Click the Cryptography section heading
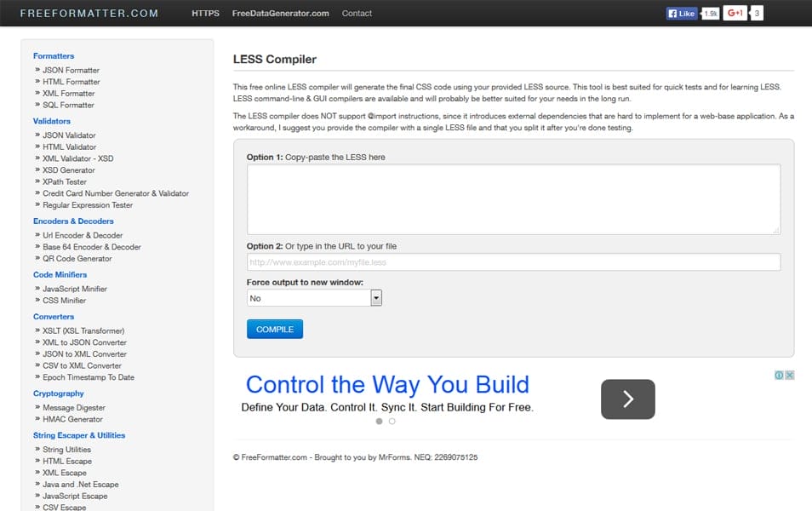This screenshot has width=812, height=511. point(59,393)
